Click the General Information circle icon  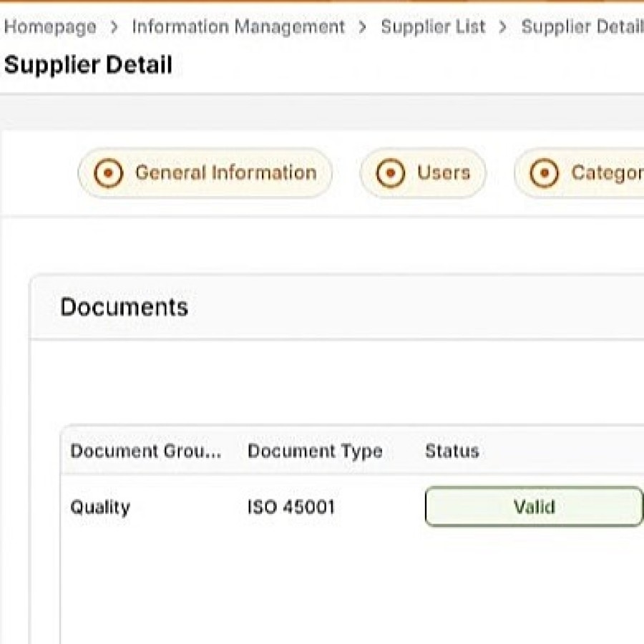coord(109,173)
